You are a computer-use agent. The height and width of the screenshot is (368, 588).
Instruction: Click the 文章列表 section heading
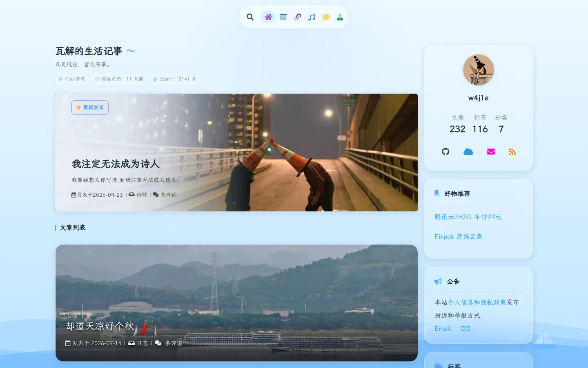tap(73, 228)
